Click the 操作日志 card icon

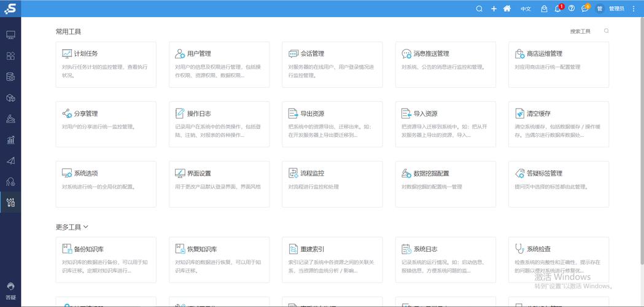click(x=180, y=113)
